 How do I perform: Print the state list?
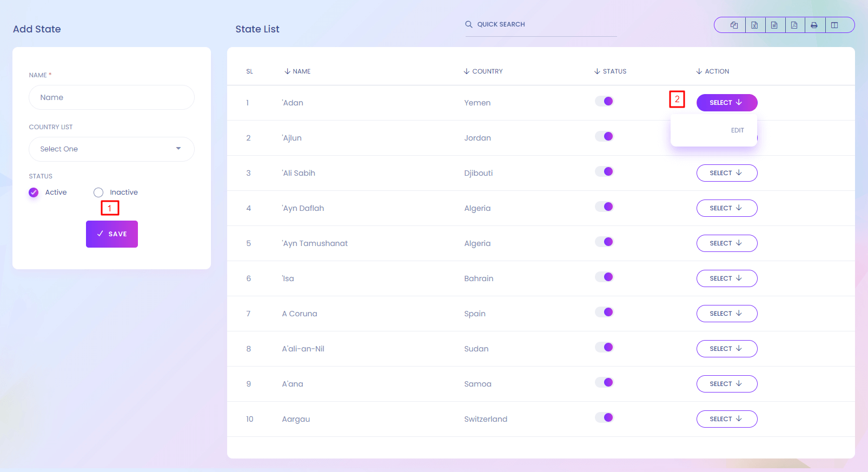pyautogui.click(x=814, y=25)
